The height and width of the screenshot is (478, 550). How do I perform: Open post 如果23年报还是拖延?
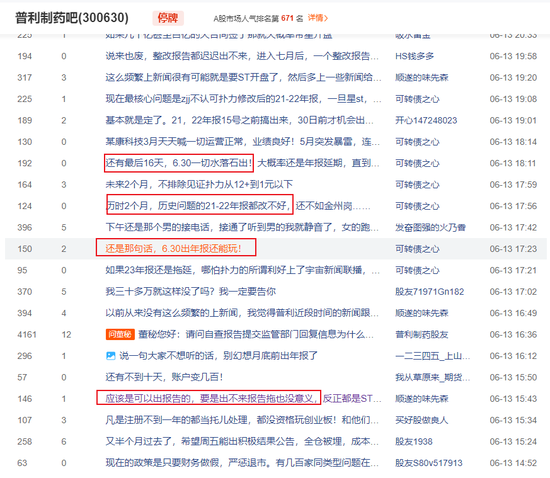pos(242,270)
